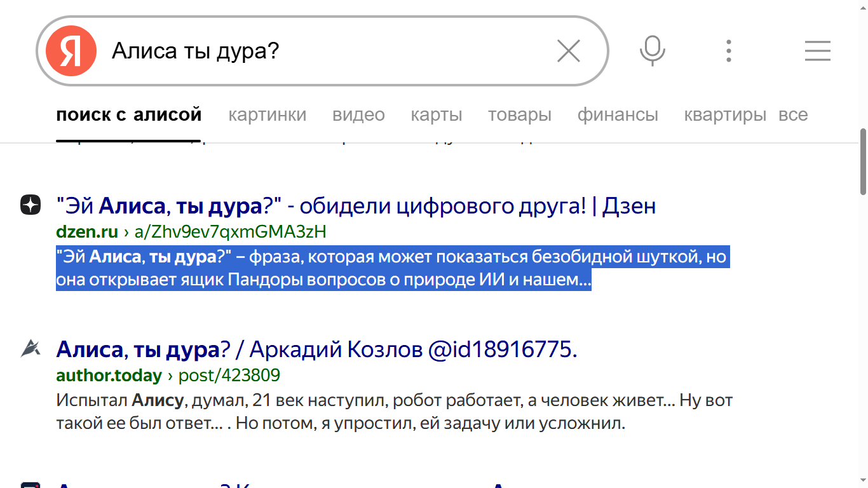Screen dimensions: 868x488
Task: Open the 'карты' tab
Action: pyautogui.click(x=437, y=115)
